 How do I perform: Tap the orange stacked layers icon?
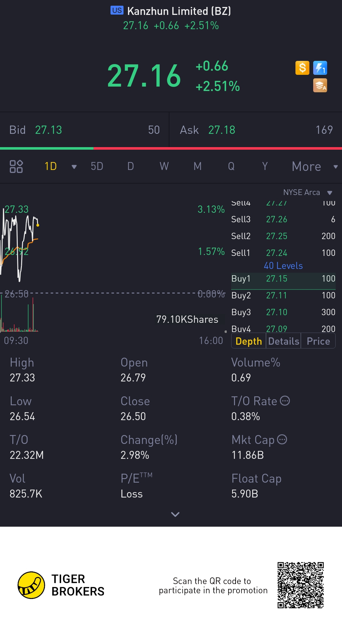[320, 85]
